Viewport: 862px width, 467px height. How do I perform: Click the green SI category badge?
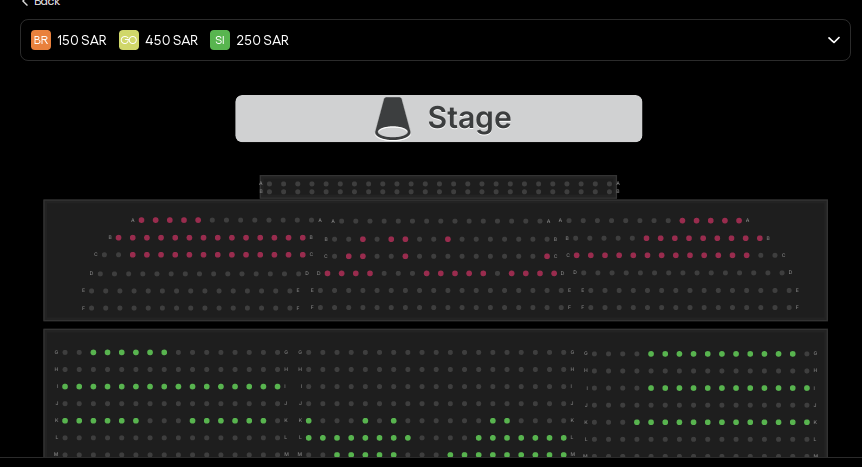point(220,40)
